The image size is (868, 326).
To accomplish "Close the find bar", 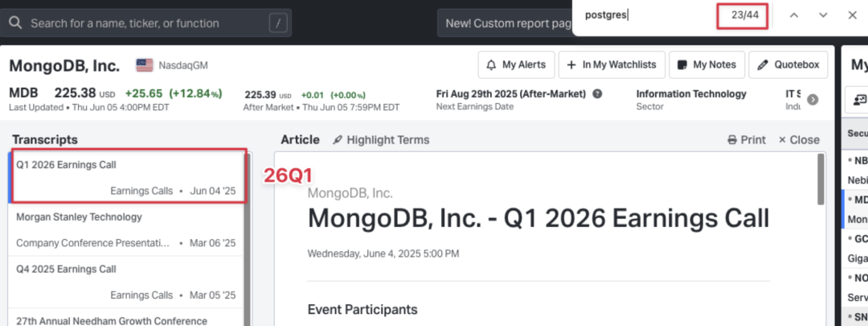I will click(853, 15).
